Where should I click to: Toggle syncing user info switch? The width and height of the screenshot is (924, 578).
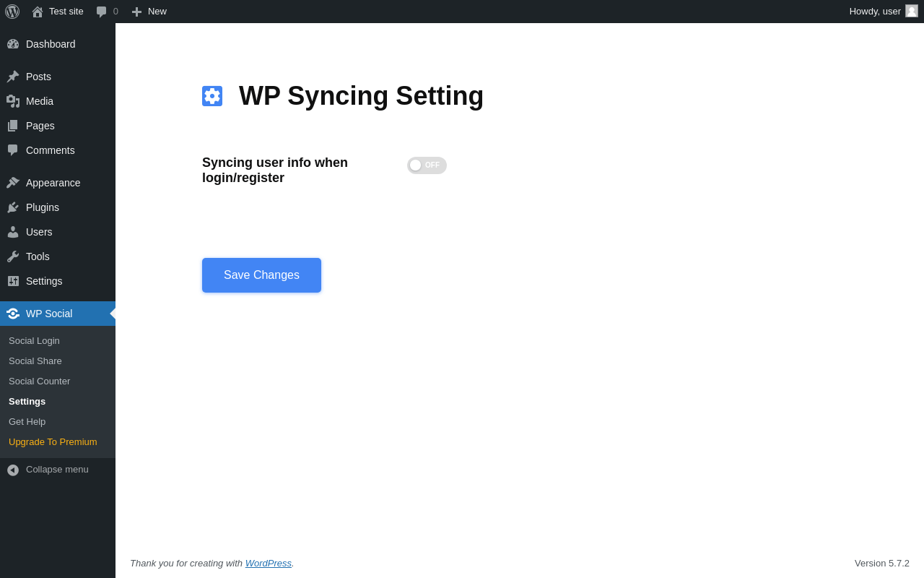(x=427, y=165)
